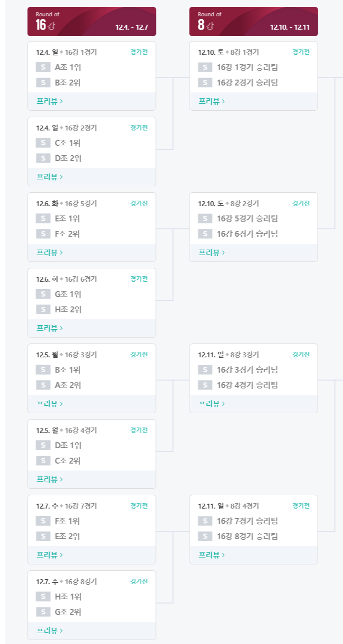Open the 프리뷰 link for 8강 3경기
This screenshot has height=644, width=343.
click(x=212, y=404)
